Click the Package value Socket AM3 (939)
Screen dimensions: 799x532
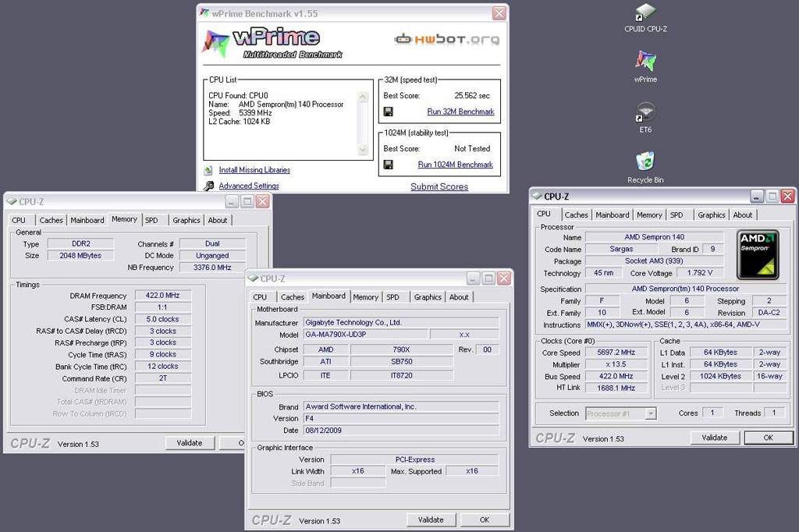pos(654,261)
